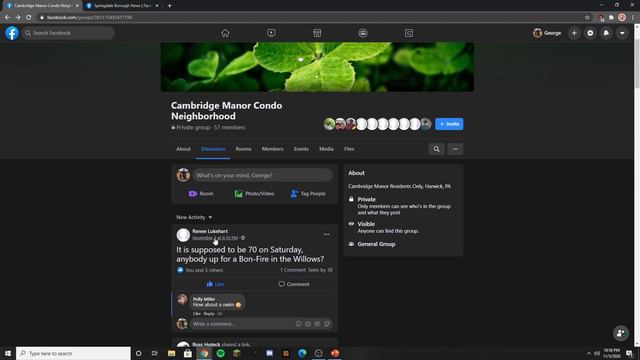Like Polly Miller's comment
640x360 pixels.
click(196, 314)
